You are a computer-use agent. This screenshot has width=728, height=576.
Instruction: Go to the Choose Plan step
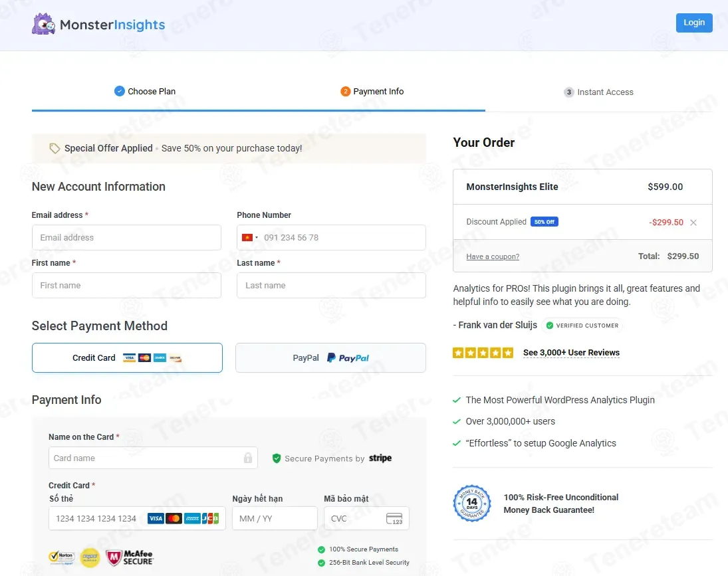[x=145, y=92]
